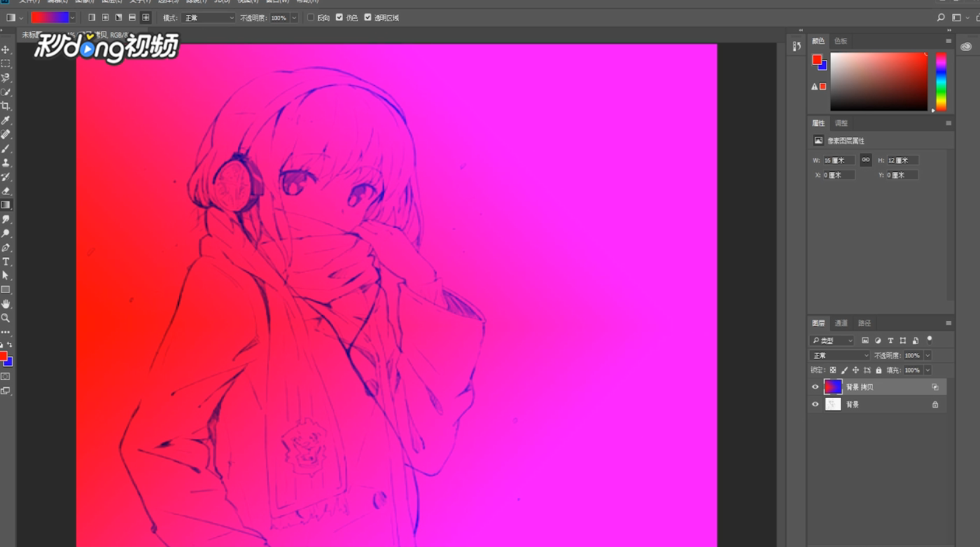This screenshot has height=547, width=980.
Task: Select the 颜色 (Color) tab
Action: [818, 41]
